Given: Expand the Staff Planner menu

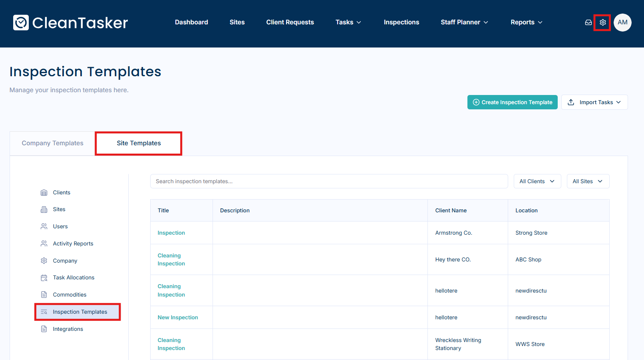Looking at the screenshot, I should [464, 22].
